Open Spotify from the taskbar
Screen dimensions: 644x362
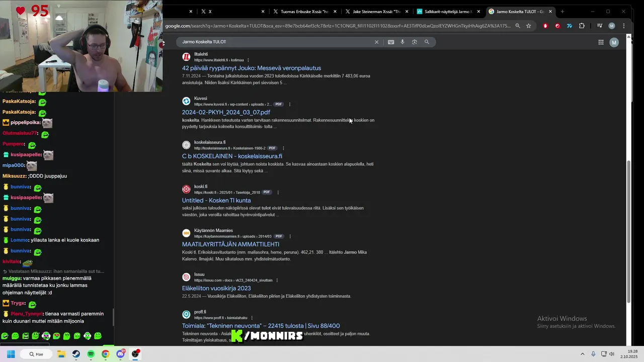point(91,354)
